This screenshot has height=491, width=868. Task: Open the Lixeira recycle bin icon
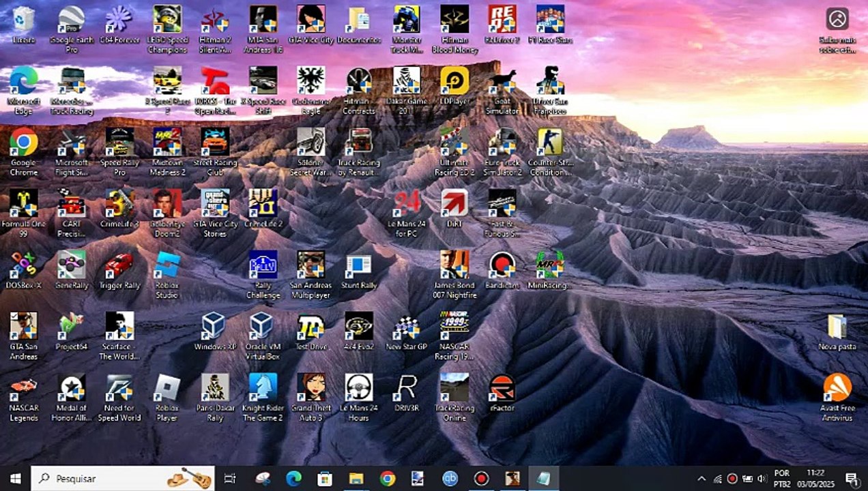(x=24, y=26)
